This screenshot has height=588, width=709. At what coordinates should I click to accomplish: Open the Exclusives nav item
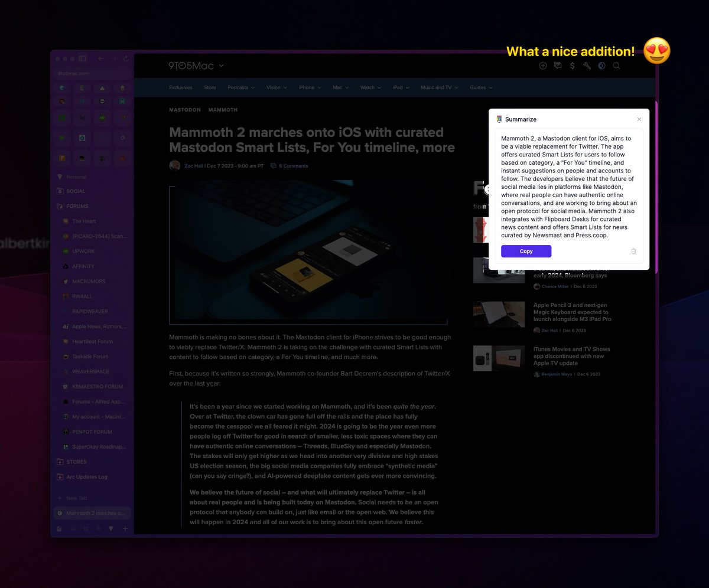pos(181,87)
